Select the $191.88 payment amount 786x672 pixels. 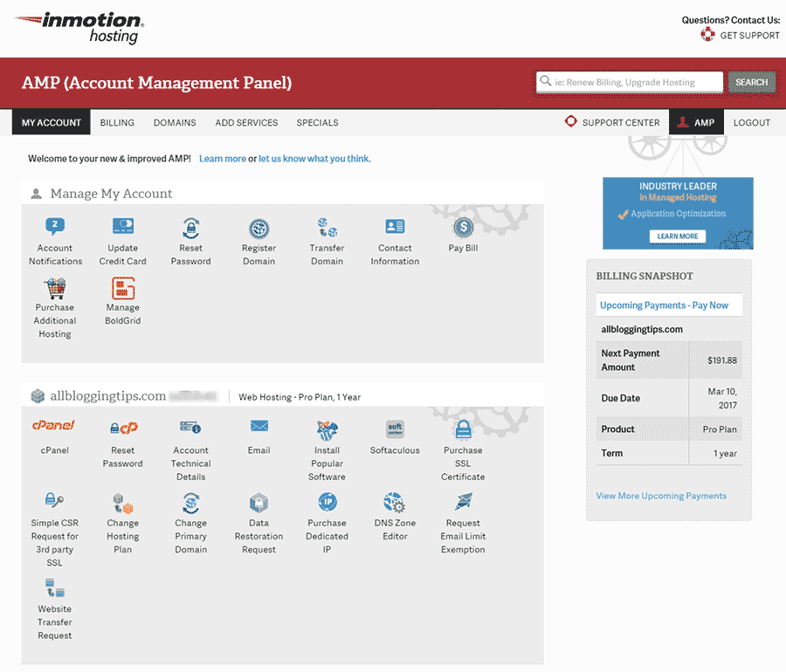tap(722, 360)
